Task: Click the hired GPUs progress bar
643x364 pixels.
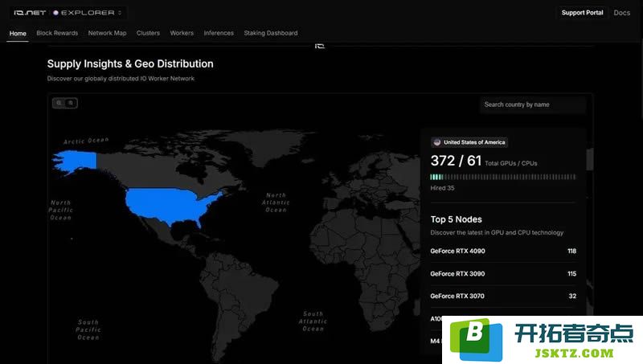Action: pos(503,177)
